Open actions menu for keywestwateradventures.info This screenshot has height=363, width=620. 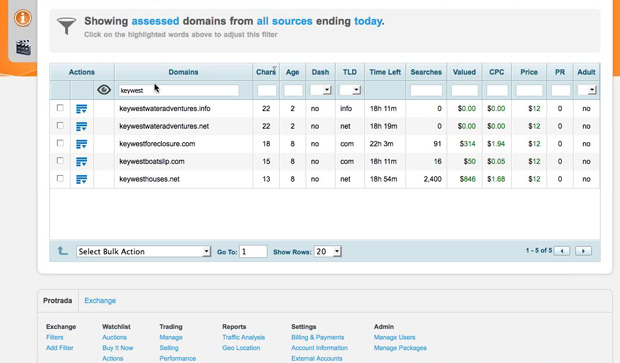tap(81, 109)
